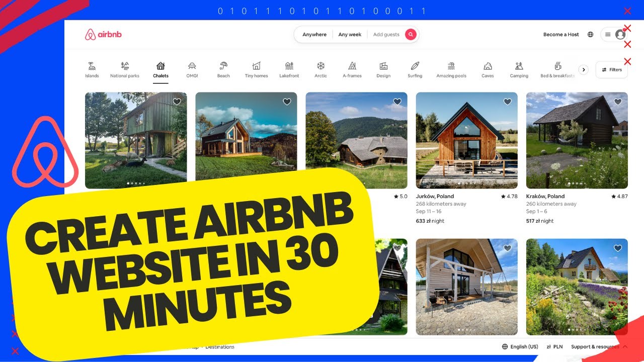Image resolution: width=644 pixels, height=362 pixels.
Task: Click the user avatar icon
Action: pyautogui.click(x=620, y=35)
